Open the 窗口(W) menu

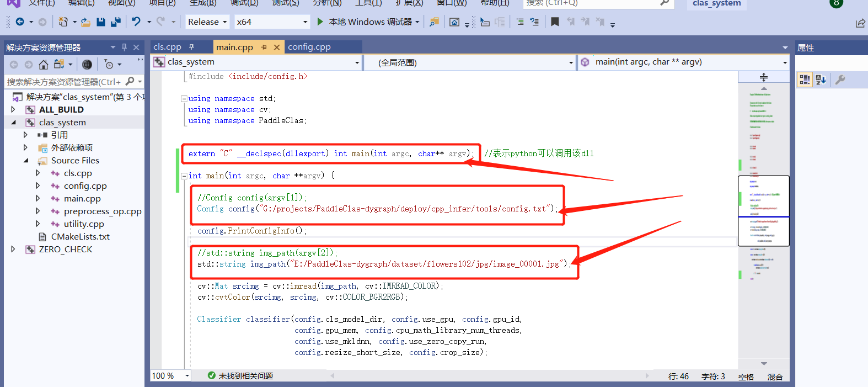coord(452,3)
